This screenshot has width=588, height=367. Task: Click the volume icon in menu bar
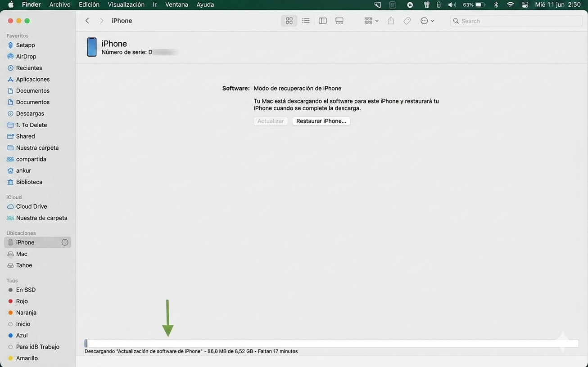tap(452, 4)
